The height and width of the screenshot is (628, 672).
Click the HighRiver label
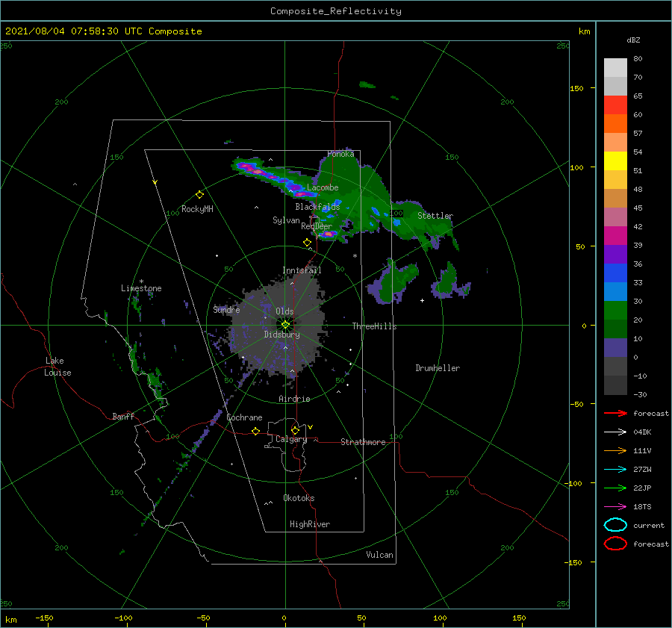pos(310,524)
